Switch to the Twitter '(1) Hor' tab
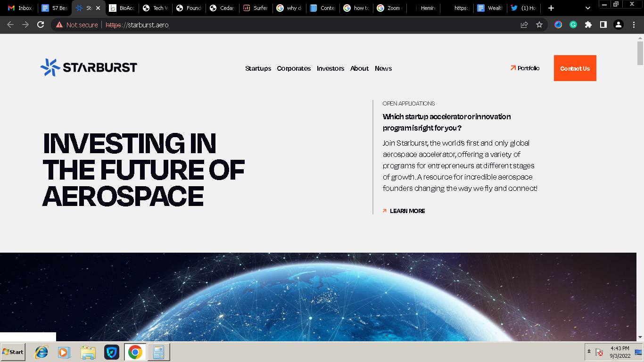644x362 pixels. [x=524, y=8]
